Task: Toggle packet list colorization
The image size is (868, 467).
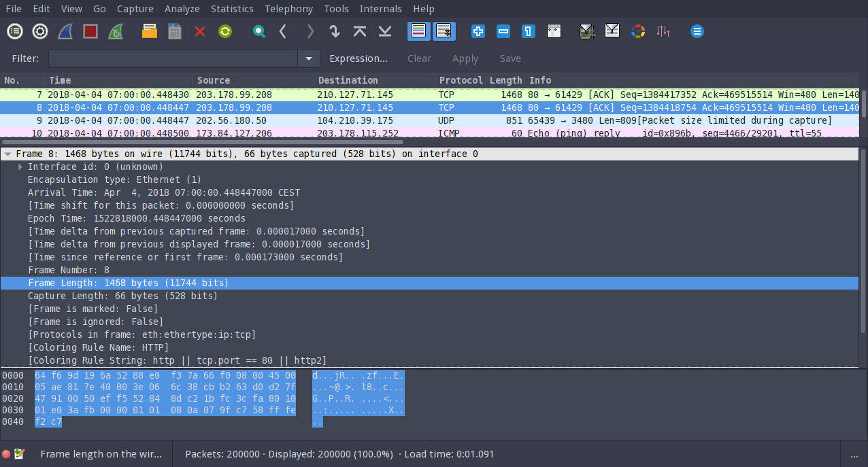Action: (x=419, y=31)
